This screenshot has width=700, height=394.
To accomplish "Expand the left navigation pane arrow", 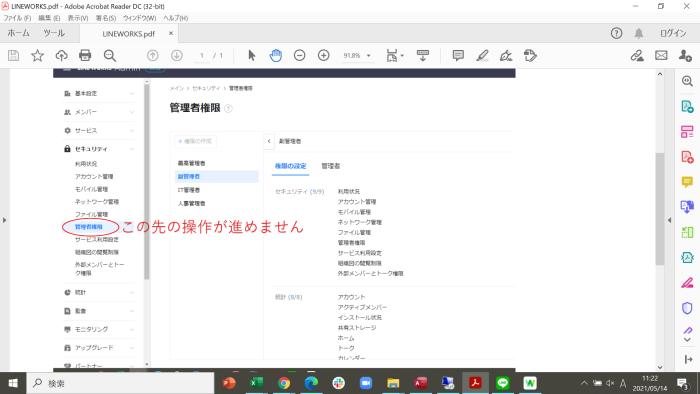I will (4, 220).
